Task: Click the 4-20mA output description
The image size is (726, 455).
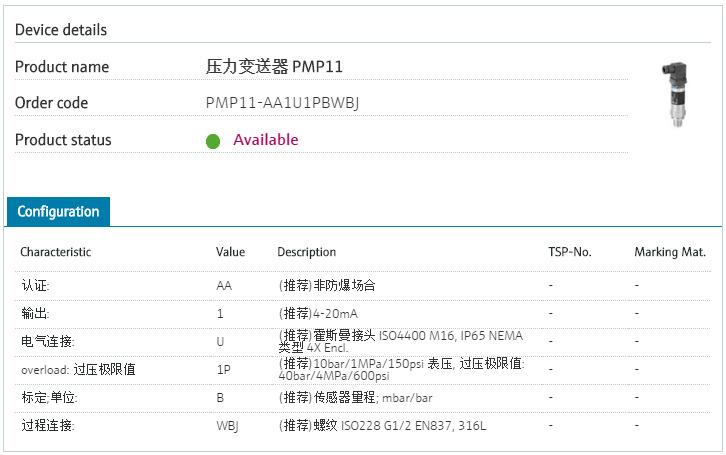Action: point(318,314)
